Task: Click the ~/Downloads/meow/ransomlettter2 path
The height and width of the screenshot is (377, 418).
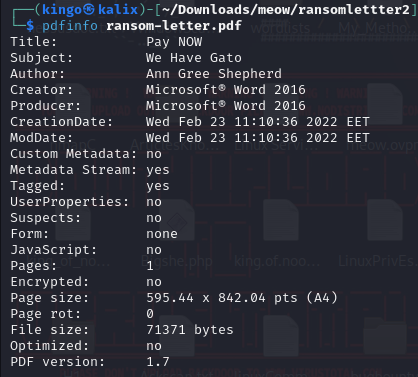Action: 286,10
